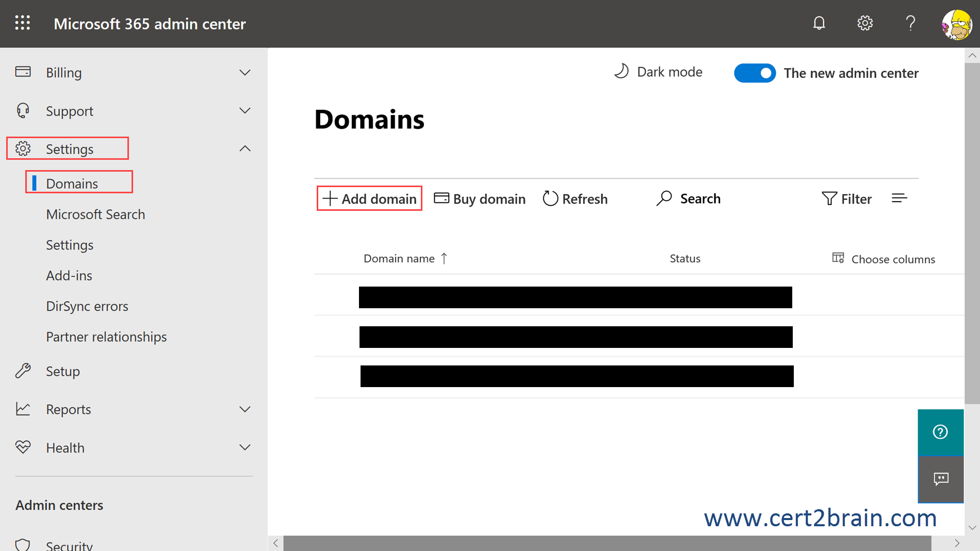This screenshot has height=551, width=980.
Task: Click the Health heart icon
Action: [23, 447]
